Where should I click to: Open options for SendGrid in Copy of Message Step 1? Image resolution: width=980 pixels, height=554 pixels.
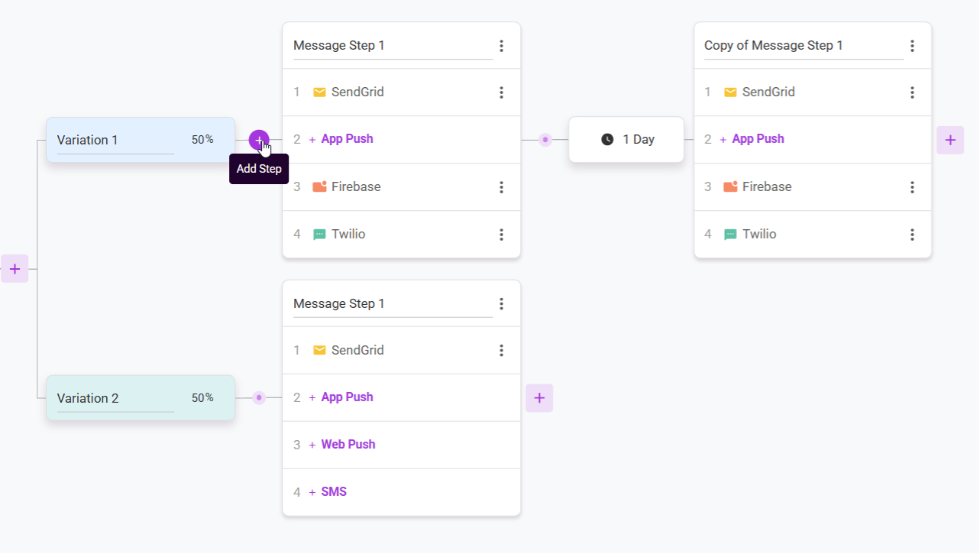[x=912, y=92]
